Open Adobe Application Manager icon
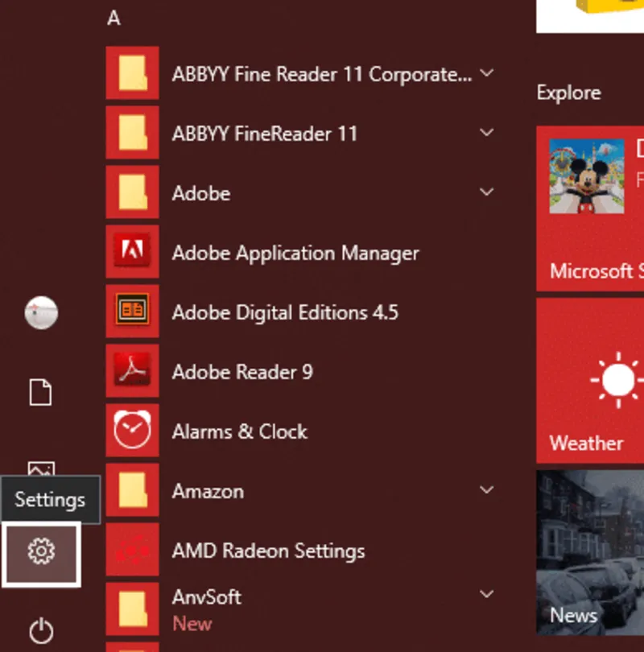644x652 pixels. tap(132, 253)
